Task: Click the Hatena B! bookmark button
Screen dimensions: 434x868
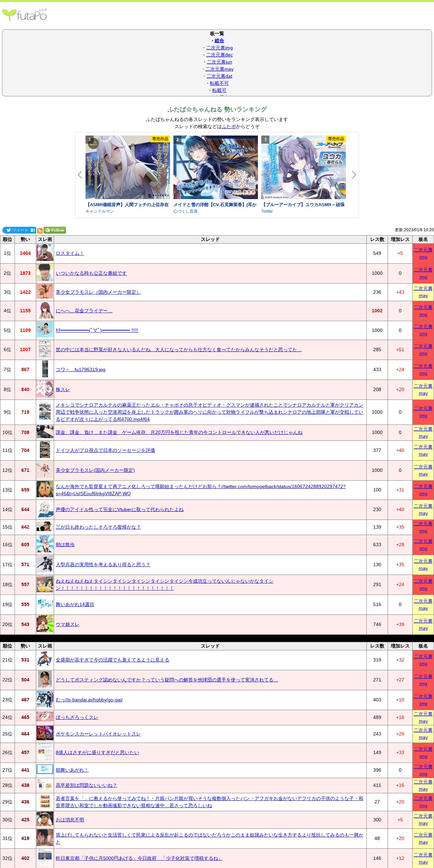Action: pyautogui.click(x=33, y=230)
